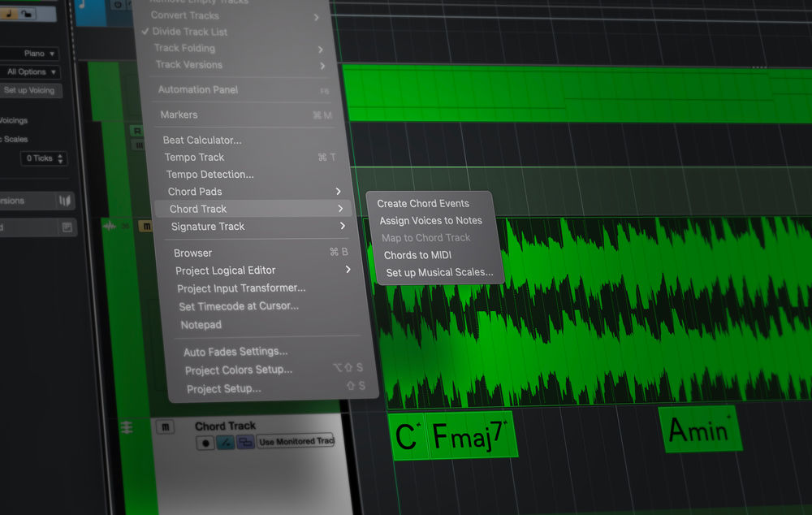Select the C chord event

pos(408,436)
